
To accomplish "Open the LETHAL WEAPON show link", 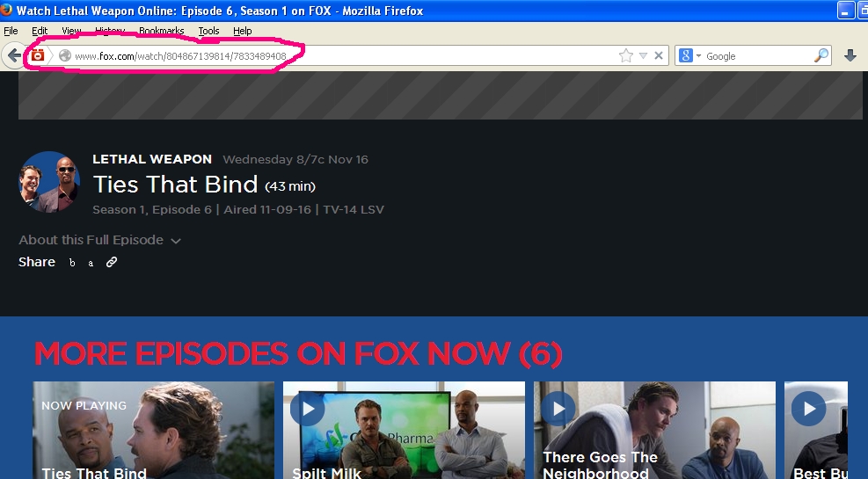I will pos(152,159).
